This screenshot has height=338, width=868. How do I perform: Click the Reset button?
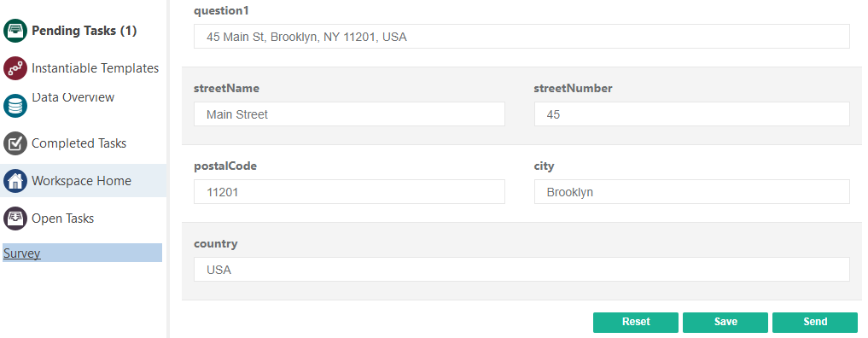[636, 322]
